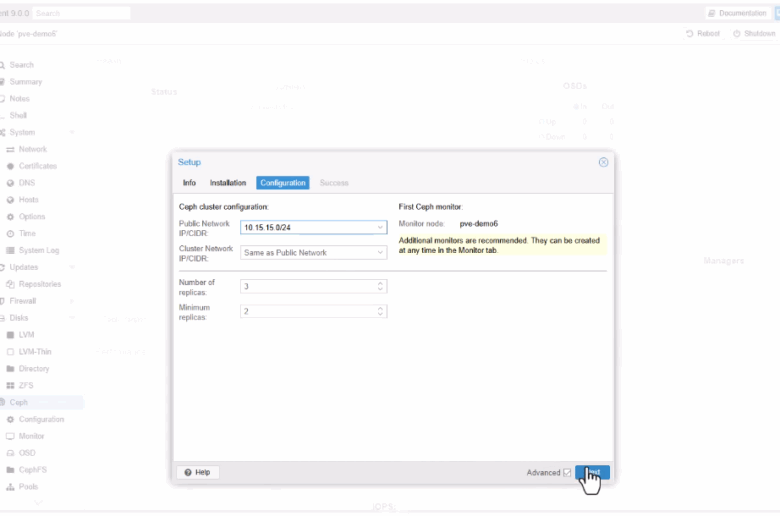
Task: Switch to the Info tab
Action: click(189, 183)
